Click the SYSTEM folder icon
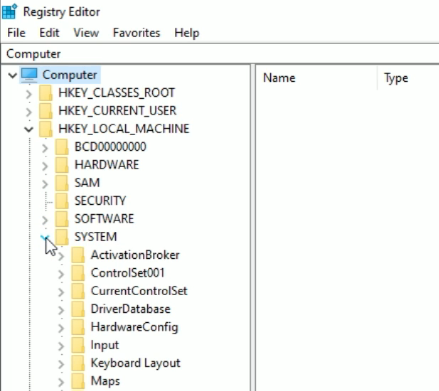Viewport: 439px width, 391px height. click(x=62, y=237)
